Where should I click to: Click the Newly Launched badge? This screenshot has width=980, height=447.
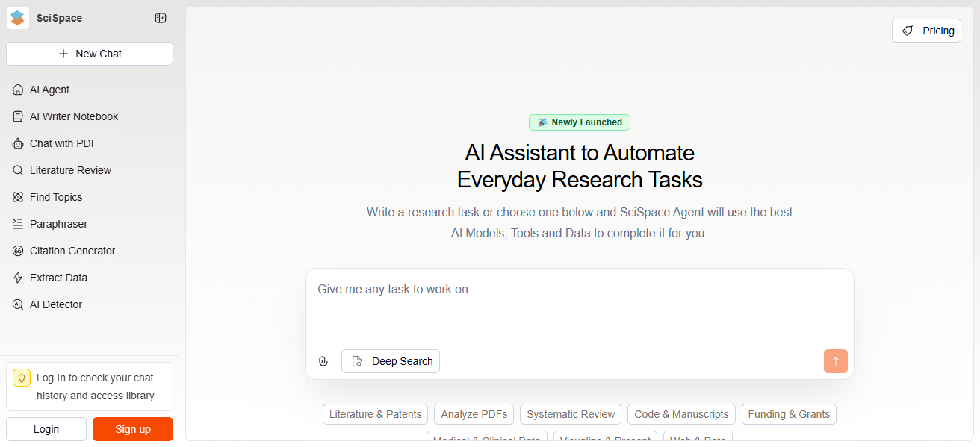coord(580,122)
